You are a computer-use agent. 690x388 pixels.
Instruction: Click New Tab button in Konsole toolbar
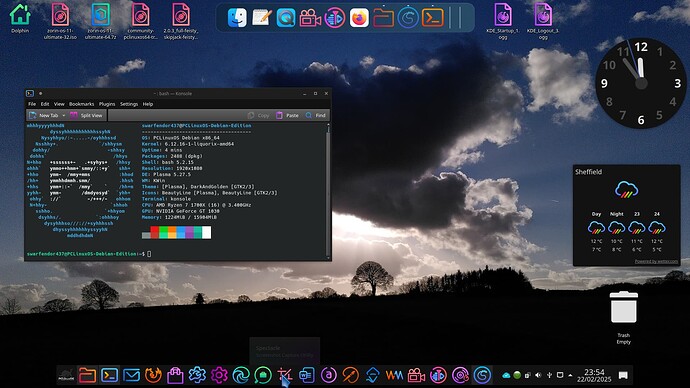click(44, 115)
